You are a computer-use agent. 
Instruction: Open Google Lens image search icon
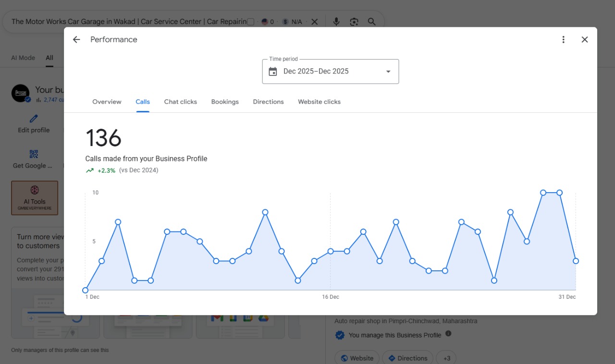click(x=354, y=22)
